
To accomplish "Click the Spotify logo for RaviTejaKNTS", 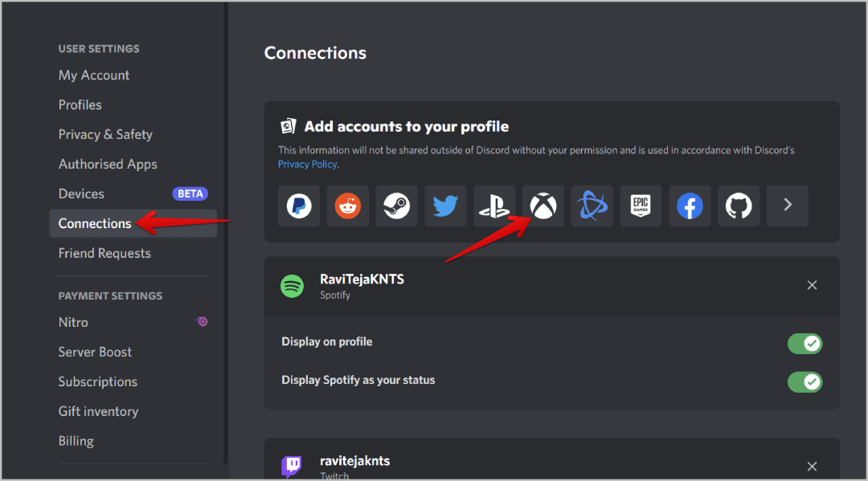I will 293,286.
